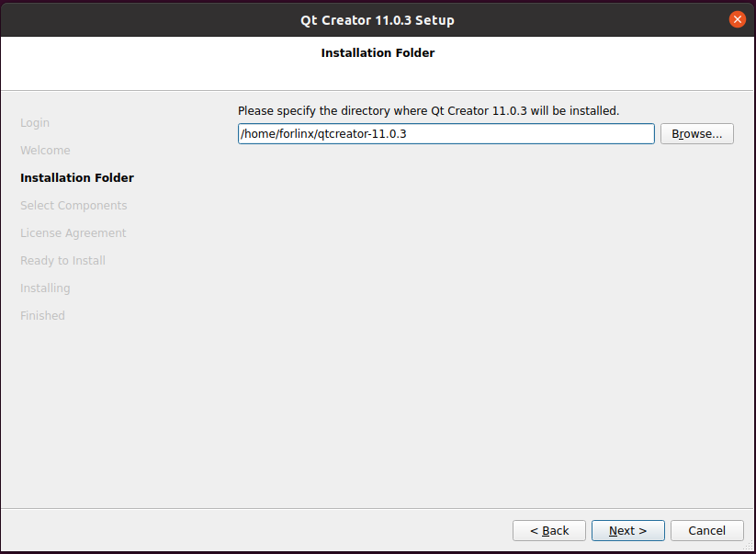
Task: Return to previous page with Back
Action: (549, 530)
